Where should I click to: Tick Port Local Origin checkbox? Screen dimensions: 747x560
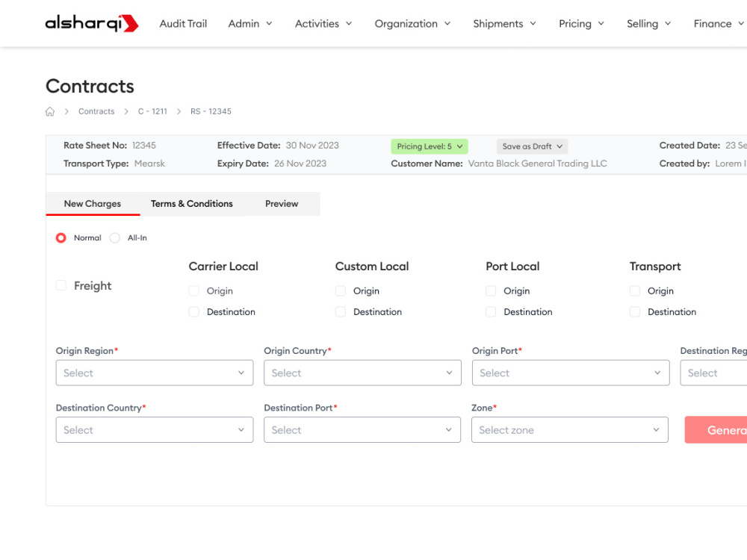491,291
